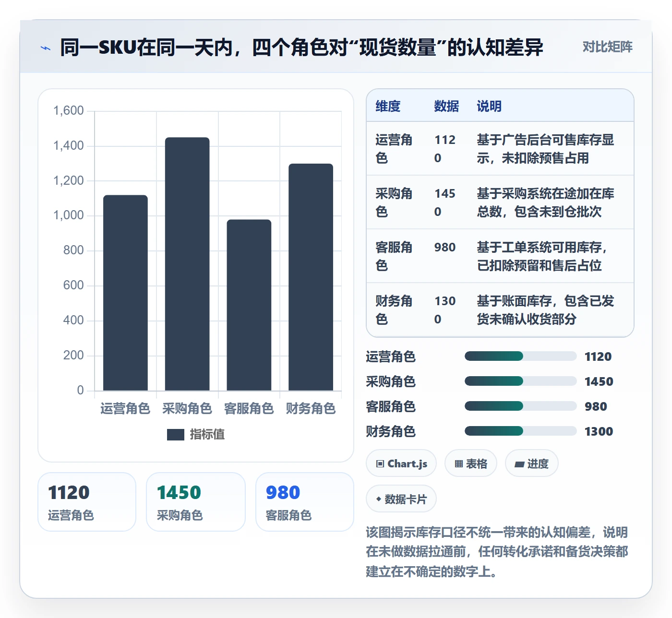
Task: Select the 数据卡片 tag chip
Action: pos(401,499)
